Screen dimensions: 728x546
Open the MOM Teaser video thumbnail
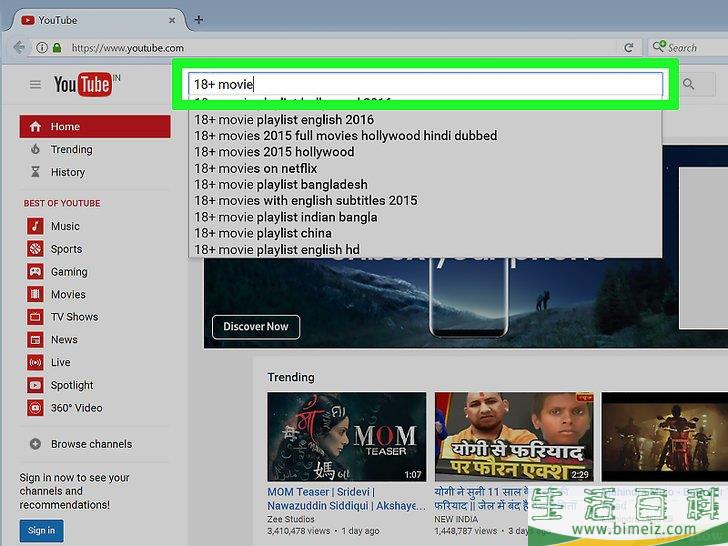[x=346, y=436]
